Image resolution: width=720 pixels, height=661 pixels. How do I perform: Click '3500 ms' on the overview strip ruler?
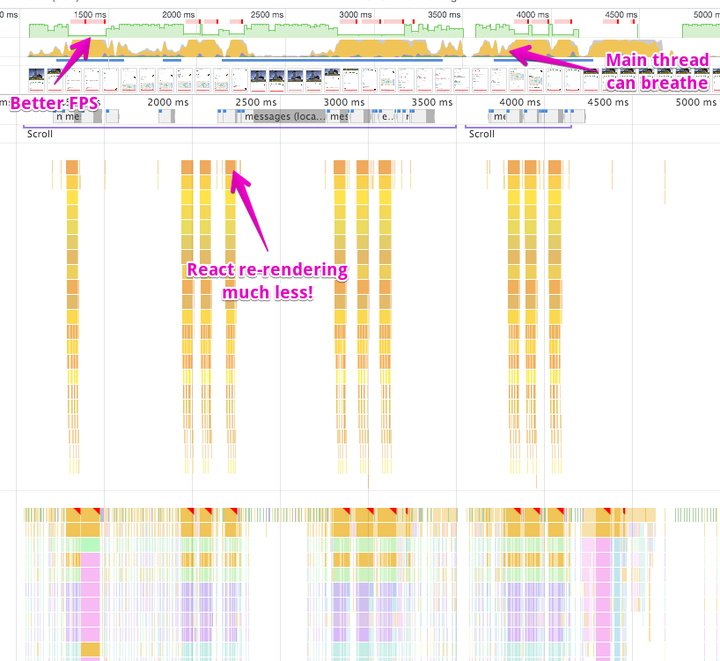point(444,15)
